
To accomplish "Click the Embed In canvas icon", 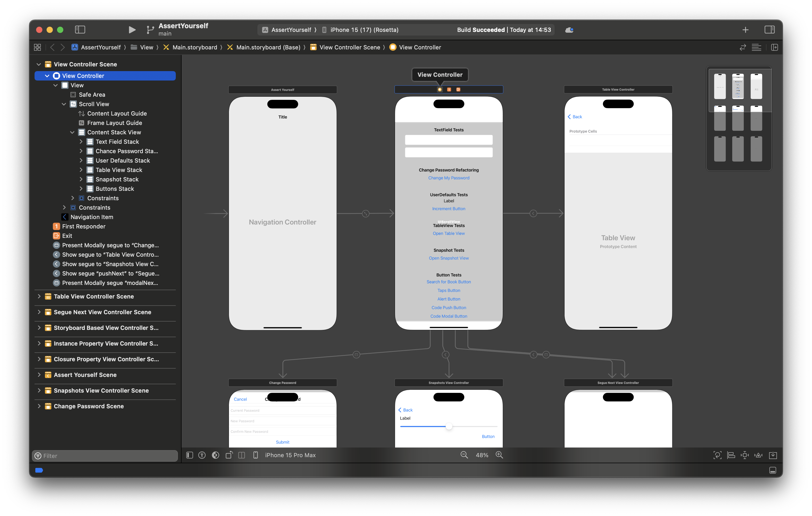I will coord(773,455).
